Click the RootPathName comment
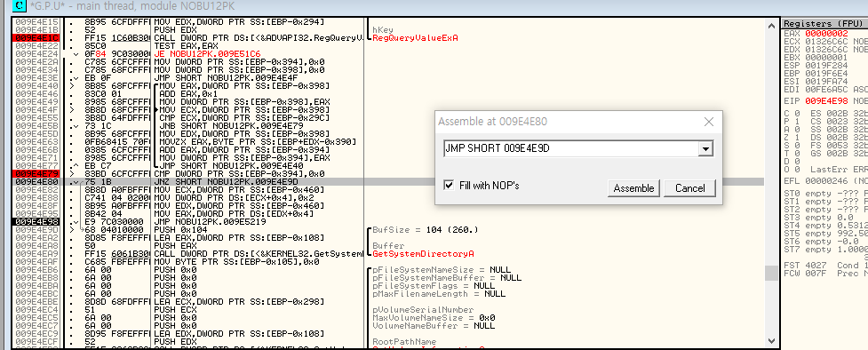The width and height of the screenshot is (868, 350). click(x=404, y=342)
